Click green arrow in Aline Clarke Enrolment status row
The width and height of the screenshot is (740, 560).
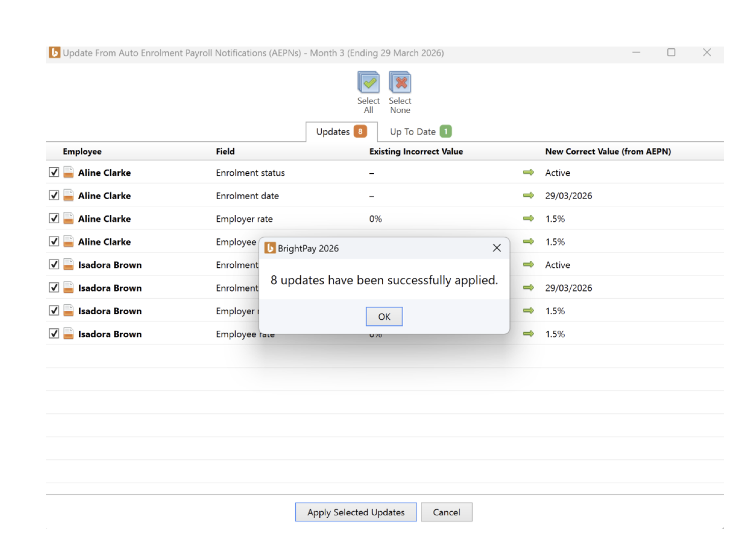click(529, 172)
